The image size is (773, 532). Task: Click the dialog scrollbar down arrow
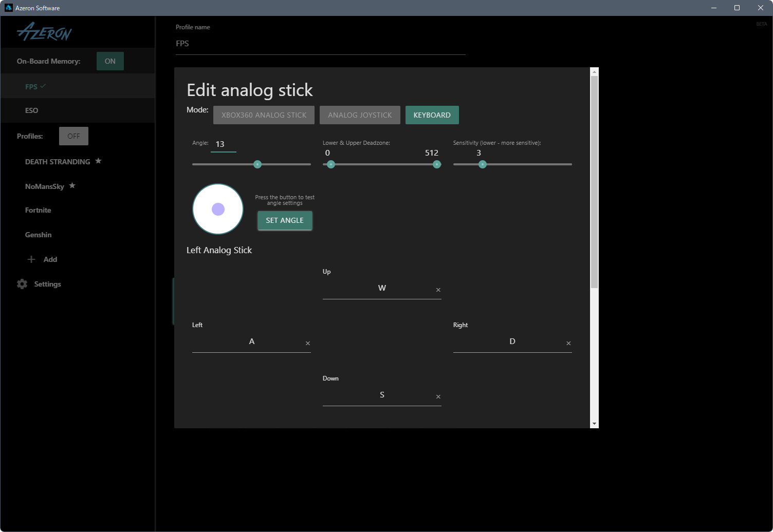click(x=594, y=424)
